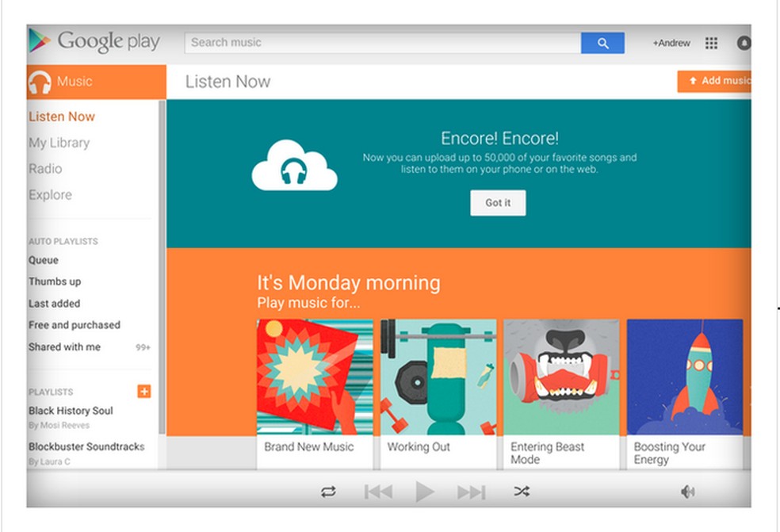
Task: Create a playlist with the orange plus icon
Action: click(x=143, y=391)
